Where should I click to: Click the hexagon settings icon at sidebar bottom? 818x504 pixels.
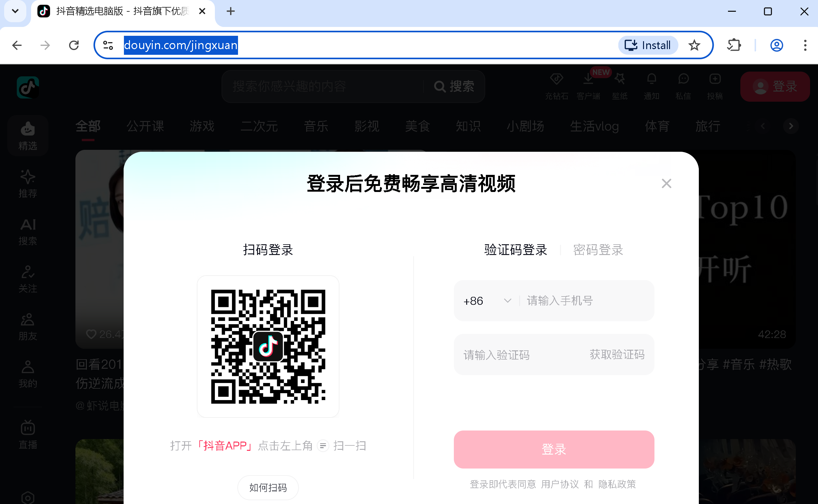28,498
